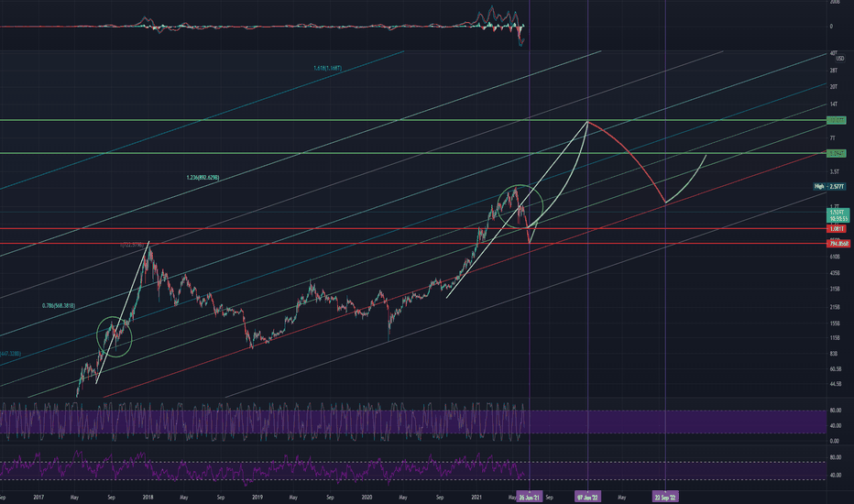Click the 3.5T tick on price scale

pos(835,171)
